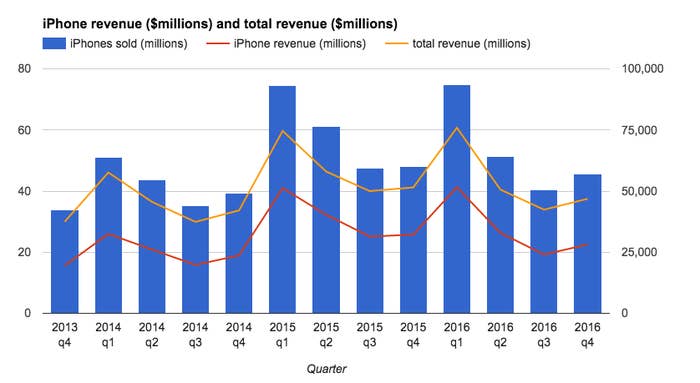Click the '2016 q3' axis label

[x=544, y=335]
